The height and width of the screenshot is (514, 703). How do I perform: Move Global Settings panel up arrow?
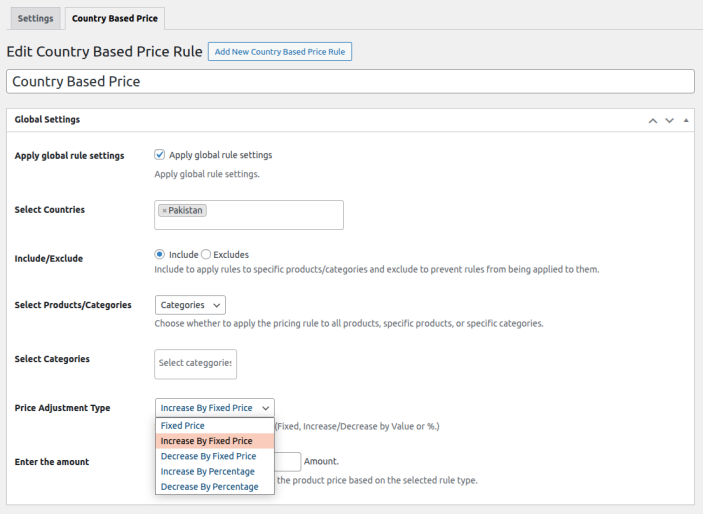[x=653, y=120]
